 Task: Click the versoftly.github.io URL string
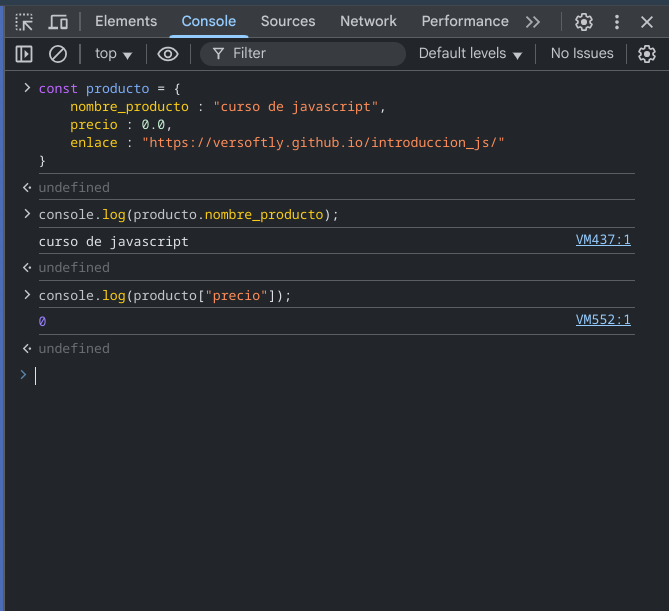323,143
